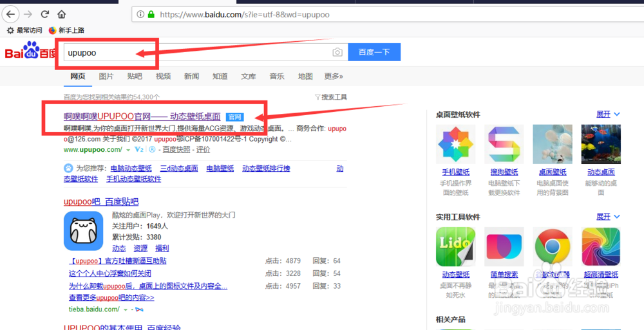The height and width of the screenshot is (330, 644).
Task: Open the 最常访问 bookmark folder
Action: click(x=24, y=30)
